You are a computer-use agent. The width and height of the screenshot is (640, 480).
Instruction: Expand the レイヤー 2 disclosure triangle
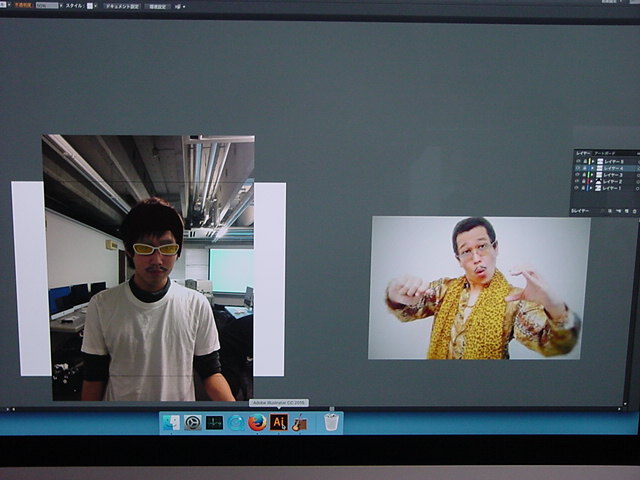tap(593, 181)
